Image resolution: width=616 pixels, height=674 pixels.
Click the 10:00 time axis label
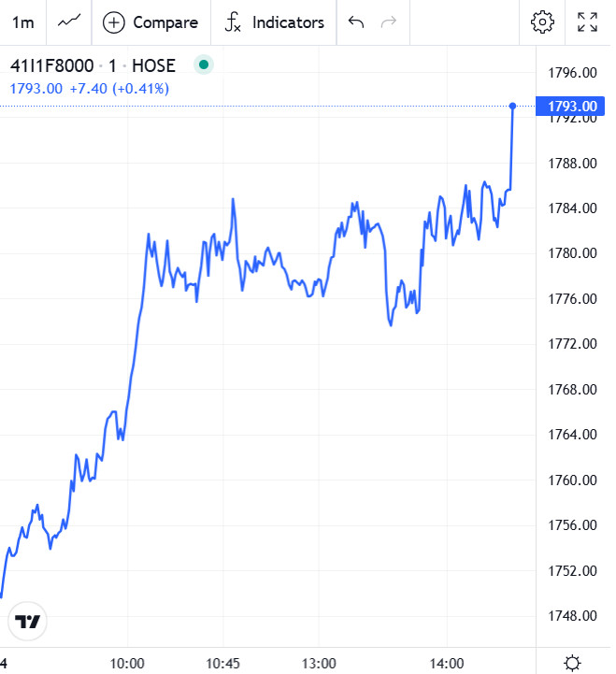(127, 663)
